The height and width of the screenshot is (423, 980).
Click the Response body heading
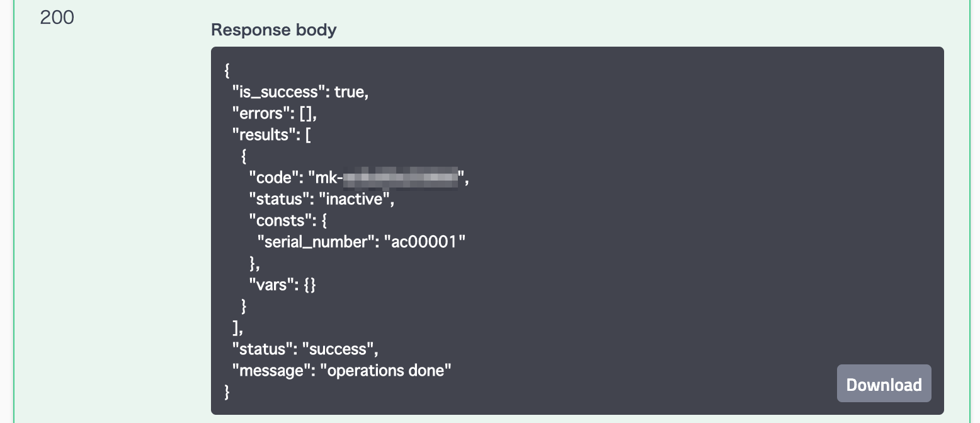tap(273, 30)
